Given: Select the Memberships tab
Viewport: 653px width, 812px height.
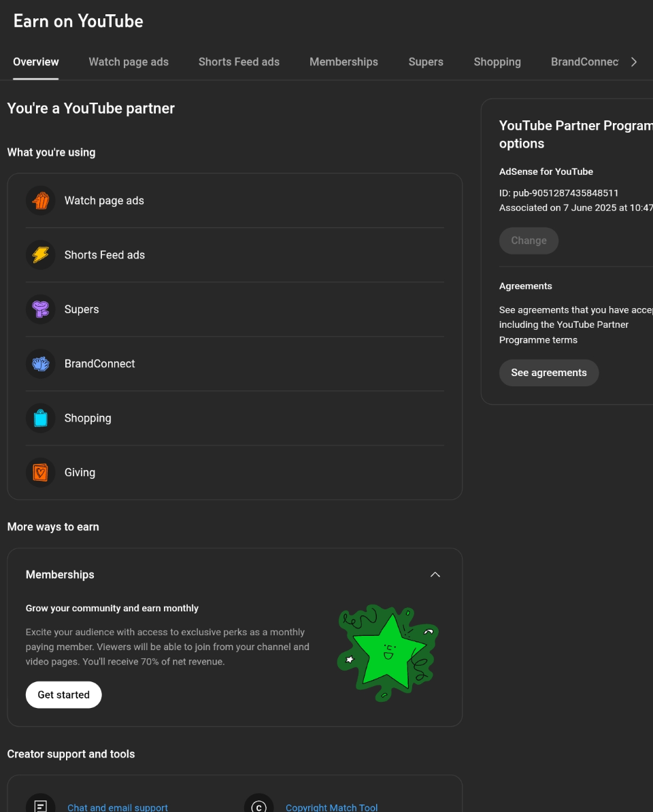Looking at the screenshot, I should coord(344,62).
